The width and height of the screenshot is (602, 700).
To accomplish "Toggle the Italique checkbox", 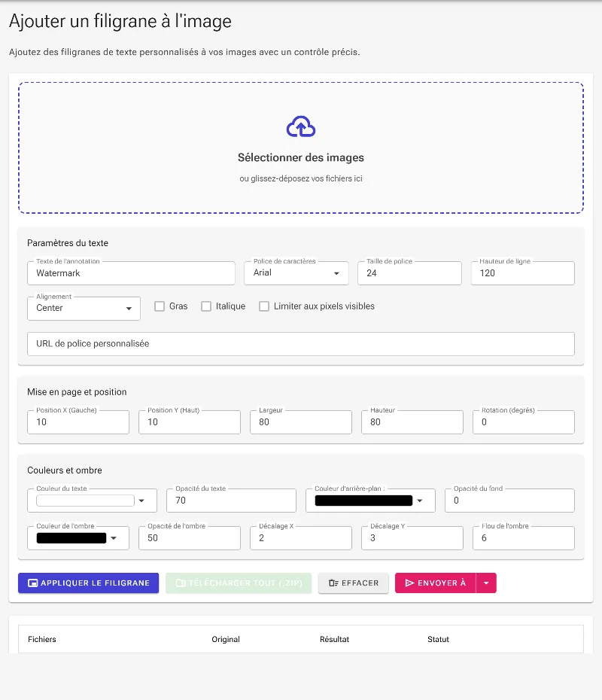I will pos(205,306).
